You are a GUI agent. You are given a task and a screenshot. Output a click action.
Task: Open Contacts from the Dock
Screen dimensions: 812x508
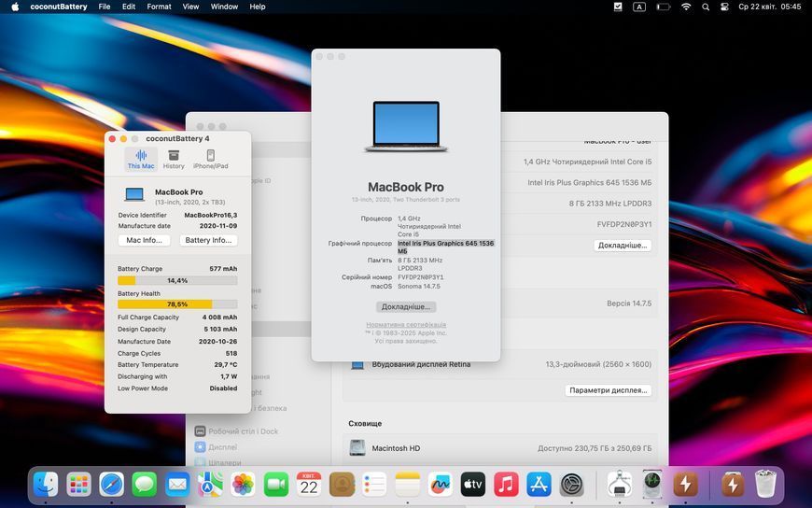click(x=342, y=486)
